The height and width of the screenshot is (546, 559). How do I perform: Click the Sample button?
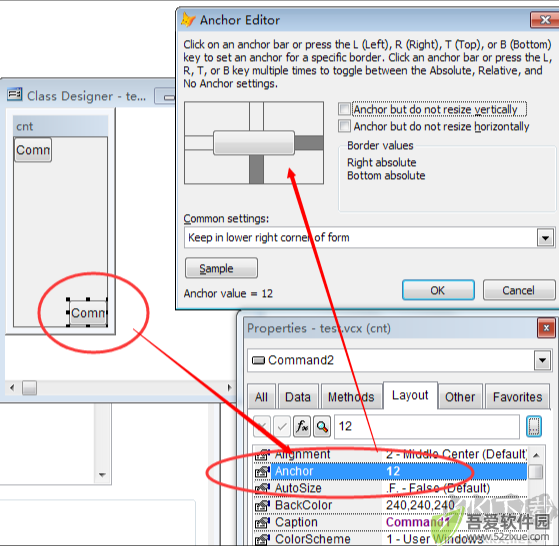(221, 268)
